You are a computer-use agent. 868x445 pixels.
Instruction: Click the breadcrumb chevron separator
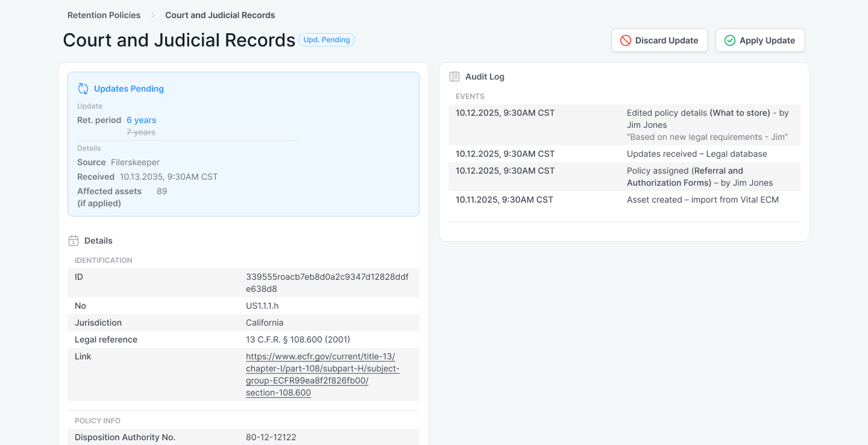click(153, 15)
